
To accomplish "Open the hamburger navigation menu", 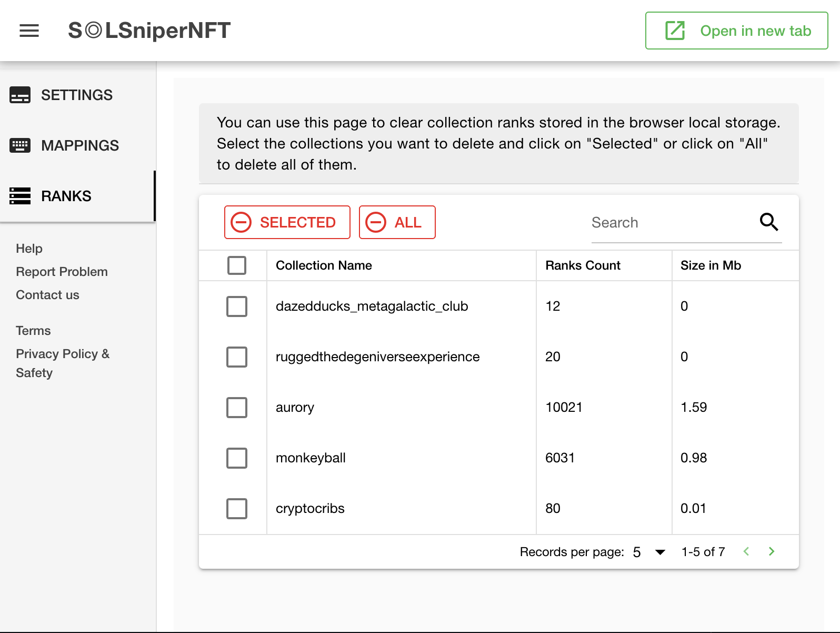I will click(29, 31).
